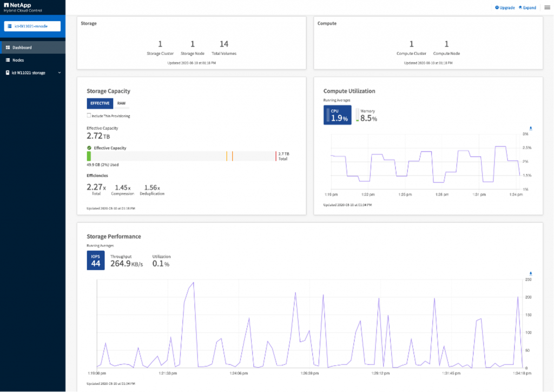Click the Effective Capacity usage bar
The height and width of the screenshot is (392, 554).
[x=181, y=156]
